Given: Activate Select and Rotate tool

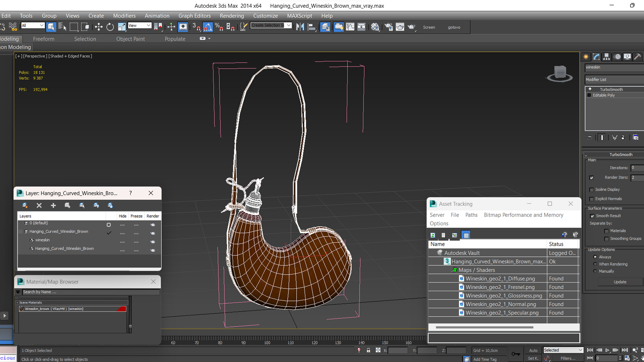Looking at the screenshot, I should coord(110,27).
